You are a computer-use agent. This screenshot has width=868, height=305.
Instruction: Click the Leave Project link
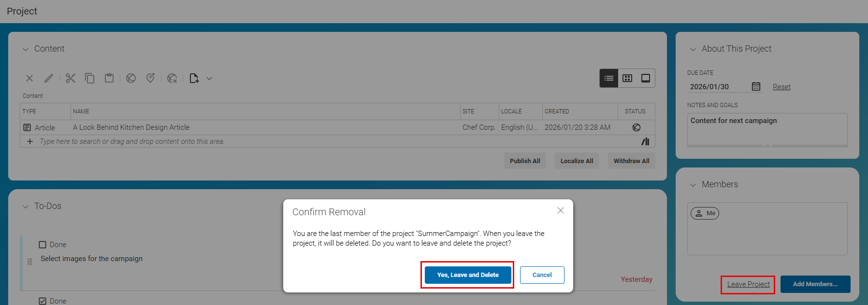748,284
